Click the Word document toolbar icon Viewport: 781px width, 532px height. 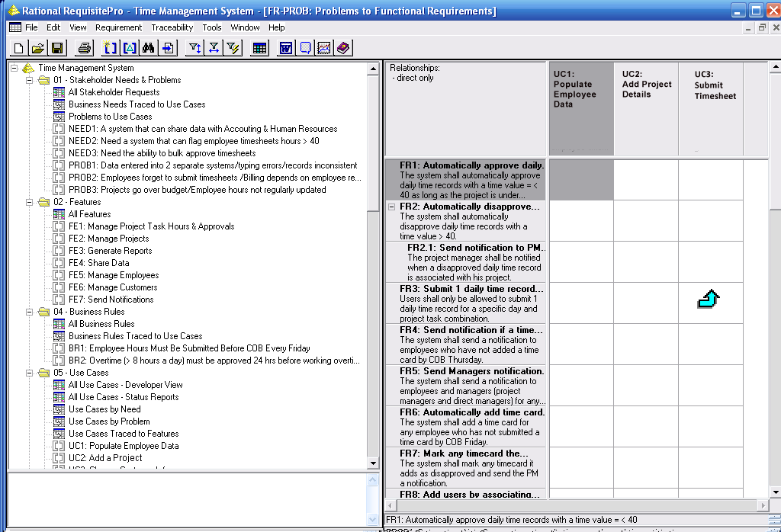click(286, 48)
